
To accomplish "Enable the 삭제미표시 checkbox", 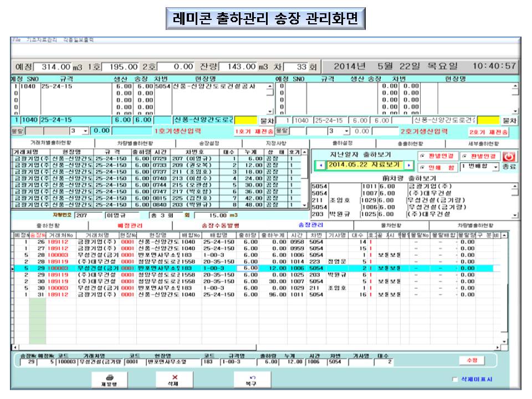I will pos(456,380).
